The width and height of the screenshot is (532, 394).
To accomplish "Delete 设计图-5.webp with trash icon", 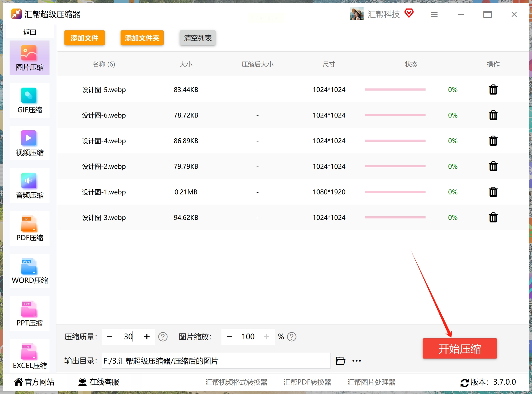I will pyautogui.click(x=493, y=90).
